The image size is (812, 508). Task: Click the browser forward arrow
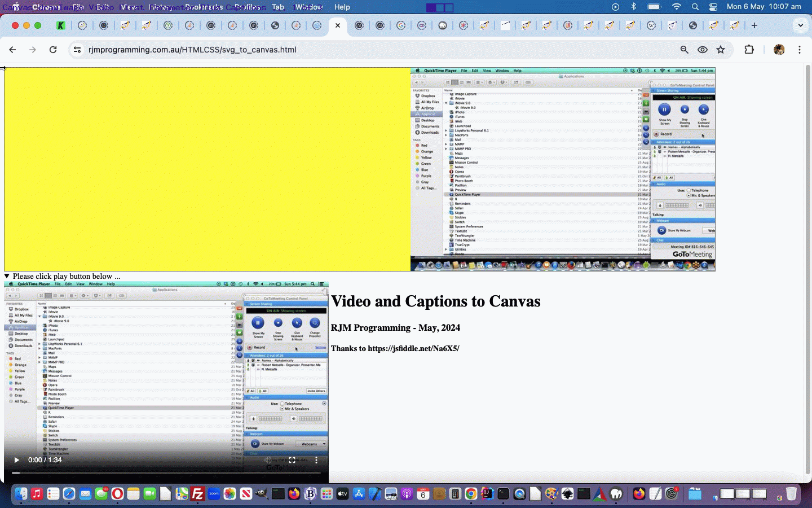33,50
